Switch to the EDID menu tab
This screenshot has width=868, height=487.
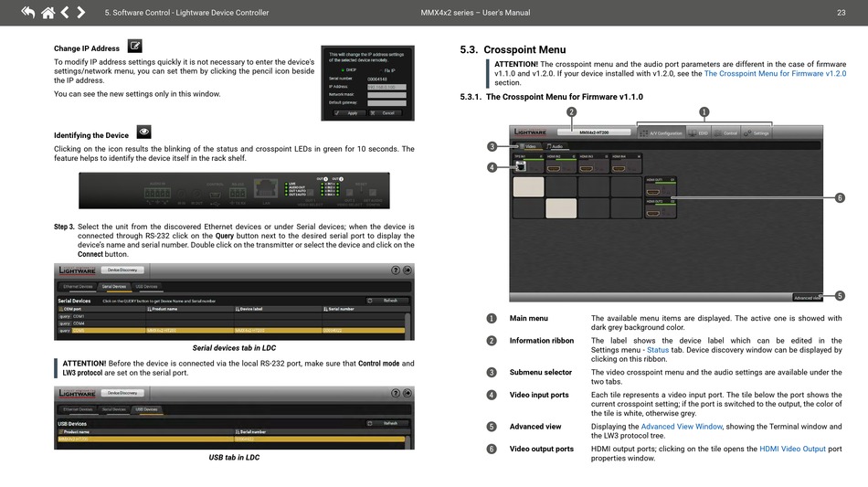[699, 132]
